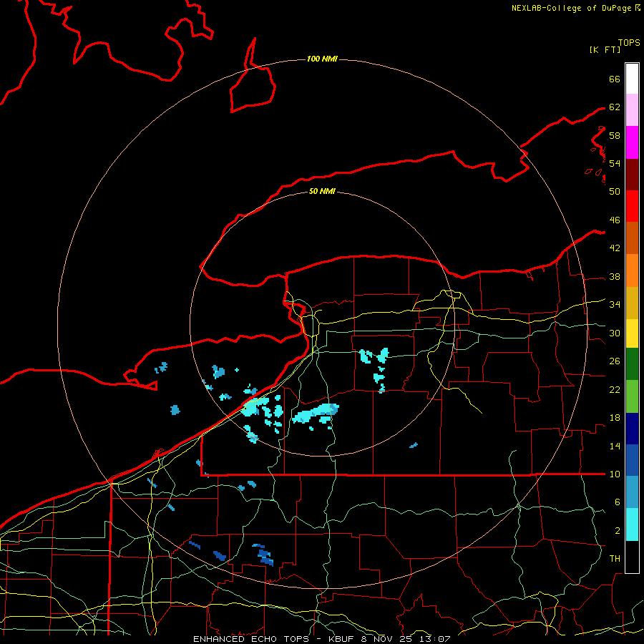Click the dark orange legend swatch
The image size is (644, 644).
[x=632, y=238]
